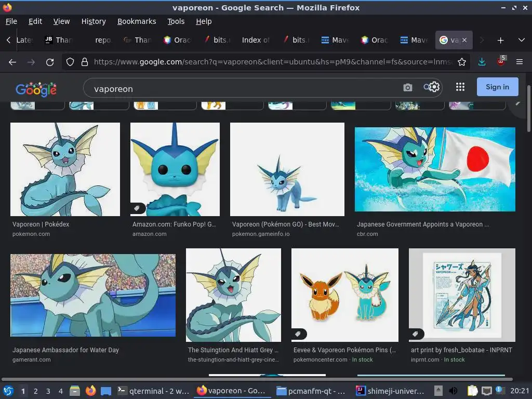This screenshot has height=399, width=532.
Task: Click Sign in button on Google
Action: 497,87
